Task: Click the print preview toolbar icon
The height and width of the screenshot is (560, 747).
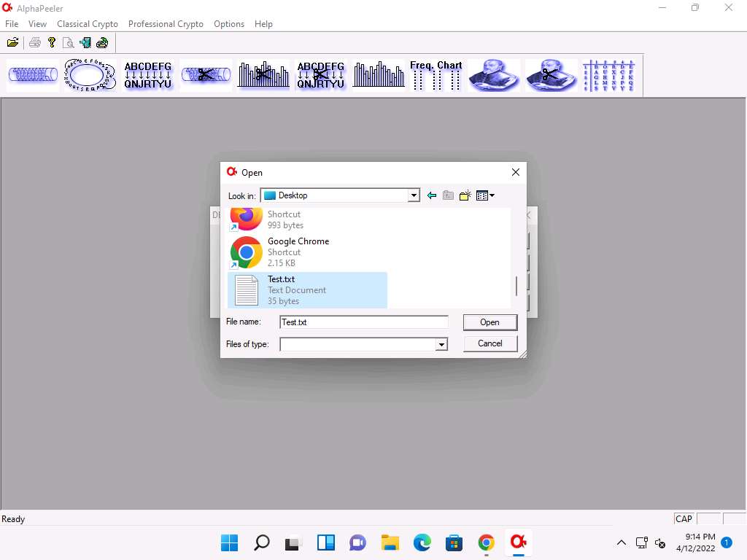Action: pos(68,43)
